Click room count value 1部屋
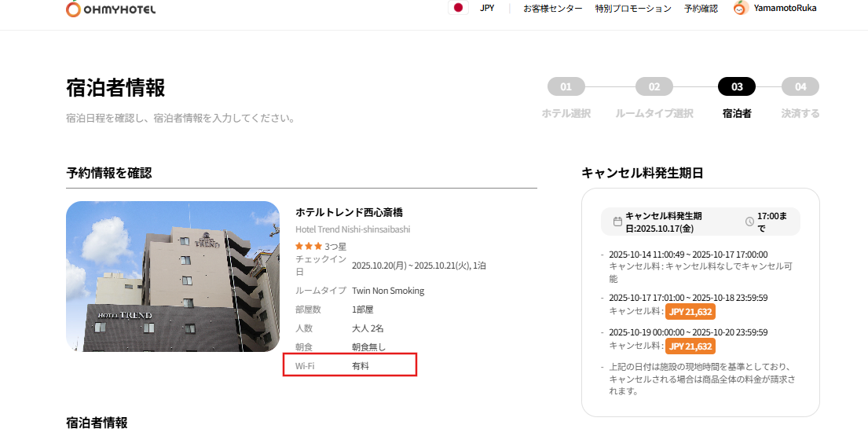 click(x=363, y=310)
